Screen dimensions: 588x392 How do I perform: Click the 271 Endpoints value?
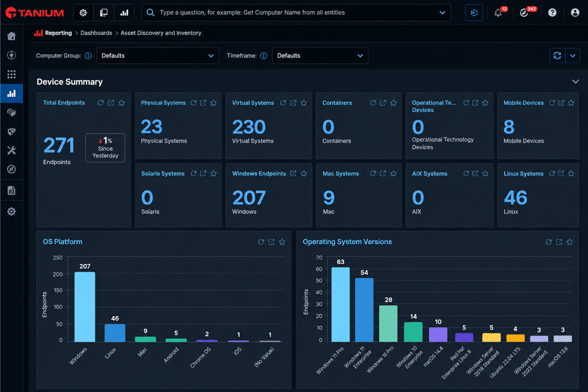59,145
